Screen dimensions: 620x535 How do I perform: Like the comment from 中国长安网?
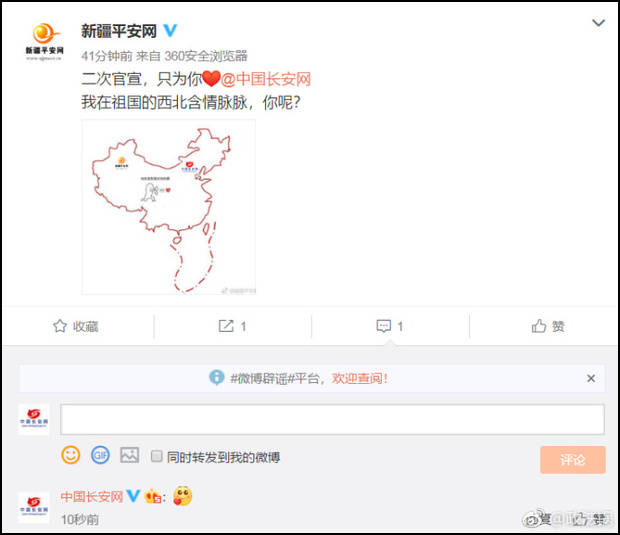(591, 518)
